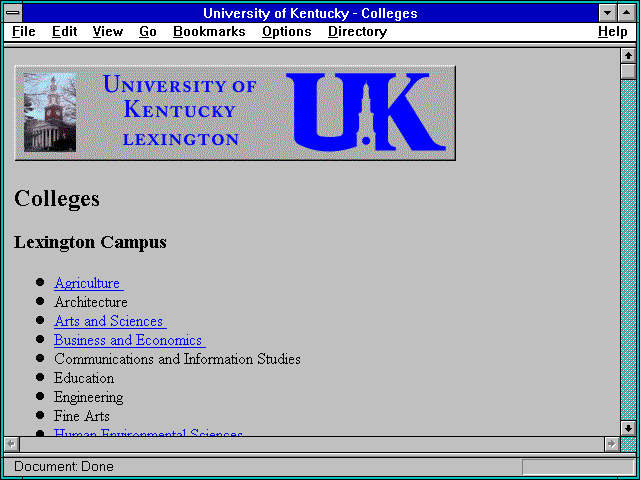Open the Business and Economics link
Screen dimensions: 640x480
click(130, 340)
